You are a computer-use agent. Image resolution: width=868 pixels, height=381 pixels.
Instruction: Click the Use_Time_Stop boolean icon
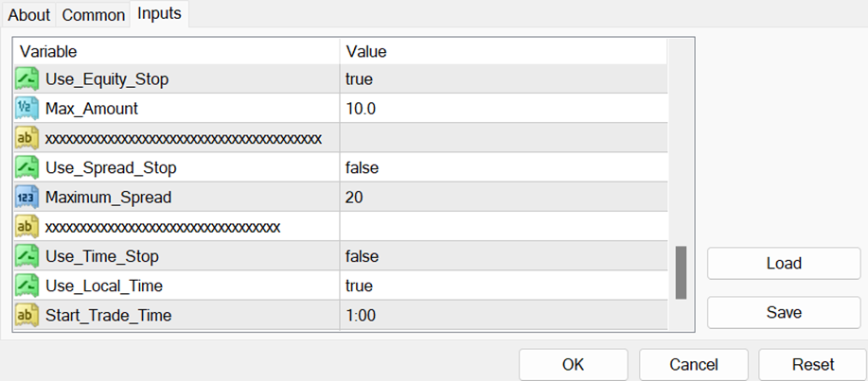pos(27,256)
